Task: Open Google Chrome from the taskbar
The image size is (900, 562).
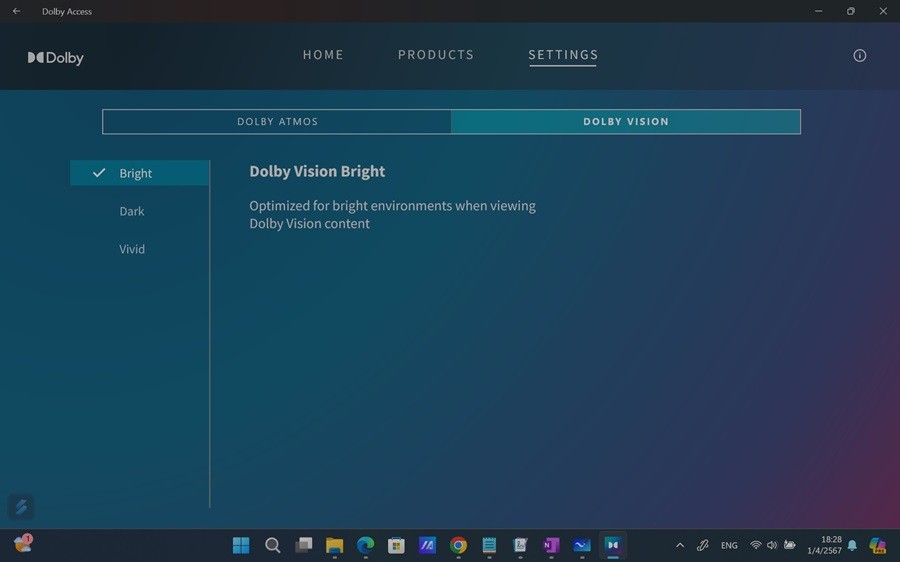Action: [458, 545]
